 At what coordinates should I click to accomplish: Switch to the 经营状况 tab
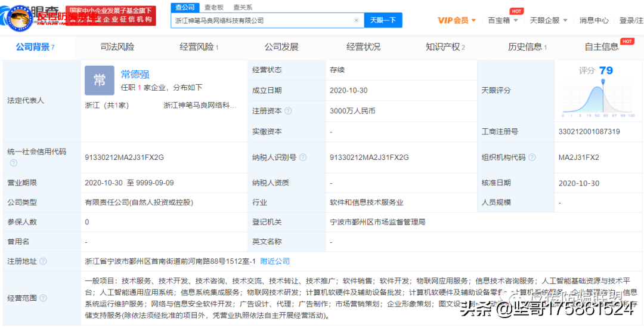(363, 47)
